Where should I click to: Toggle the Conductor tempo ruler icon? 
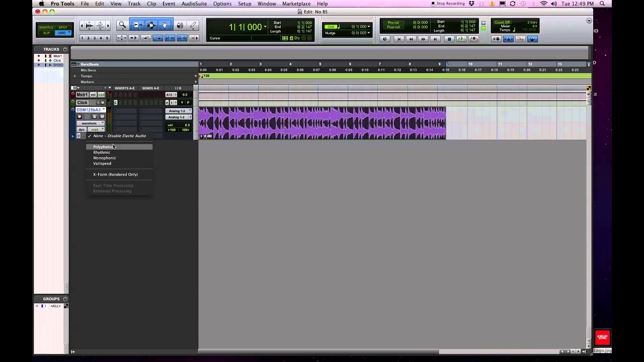(x=532, y=39)
